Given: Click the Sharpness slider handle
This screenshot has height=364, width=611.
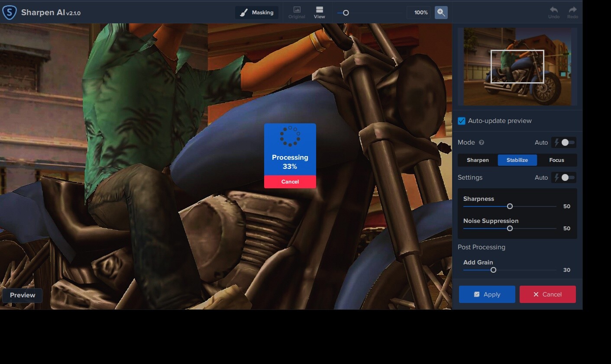Looking at the screenshot, I should pos(510,206).
